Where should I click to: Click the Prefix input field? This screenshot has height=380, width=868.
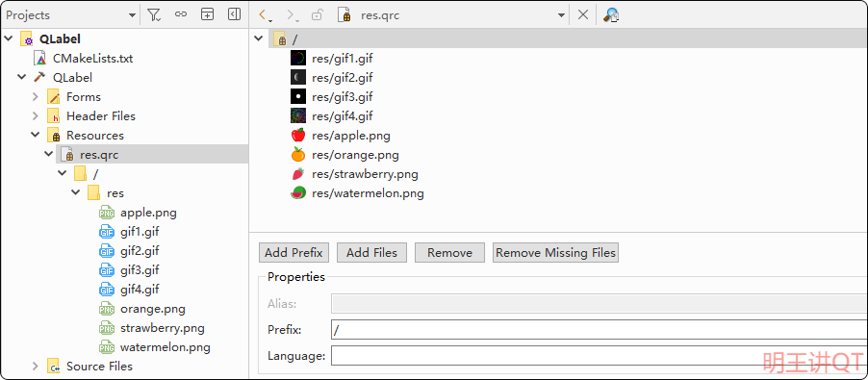(x=599, y=330)
